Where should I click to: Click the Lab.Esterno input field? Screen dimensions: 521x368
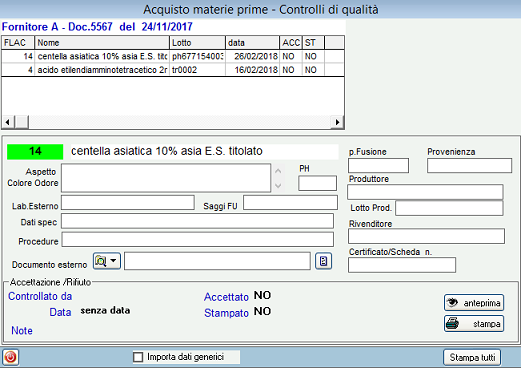[128, 202]
